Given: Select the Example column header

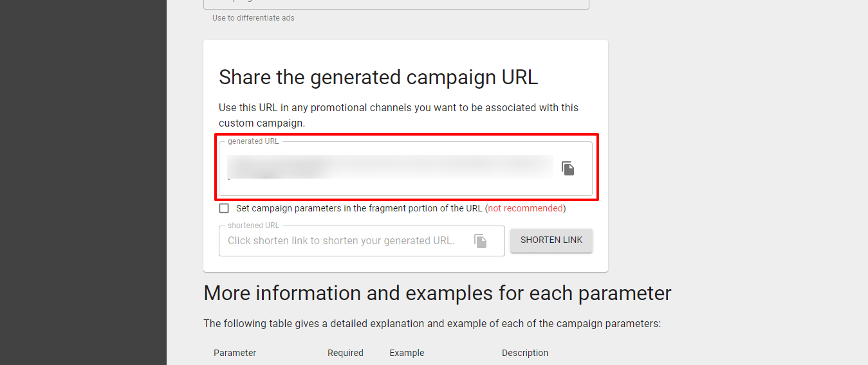Looking at the screenshot, I should click(x=407, y=353).
